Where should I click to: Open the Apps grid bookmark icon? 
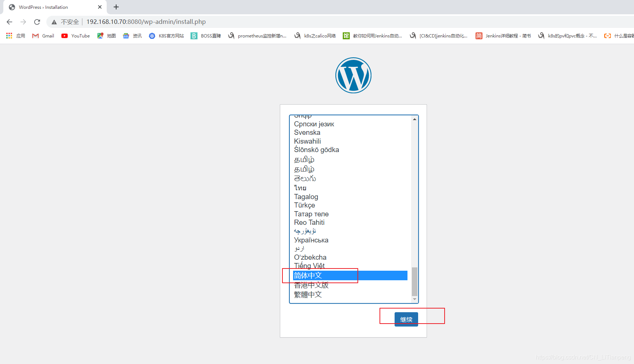pos(9,36)
